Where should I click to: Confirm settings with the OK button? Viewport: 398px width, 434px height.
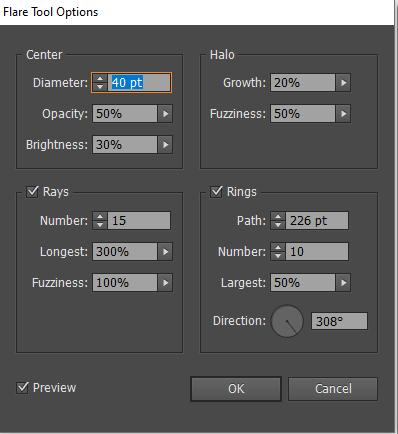236,389
